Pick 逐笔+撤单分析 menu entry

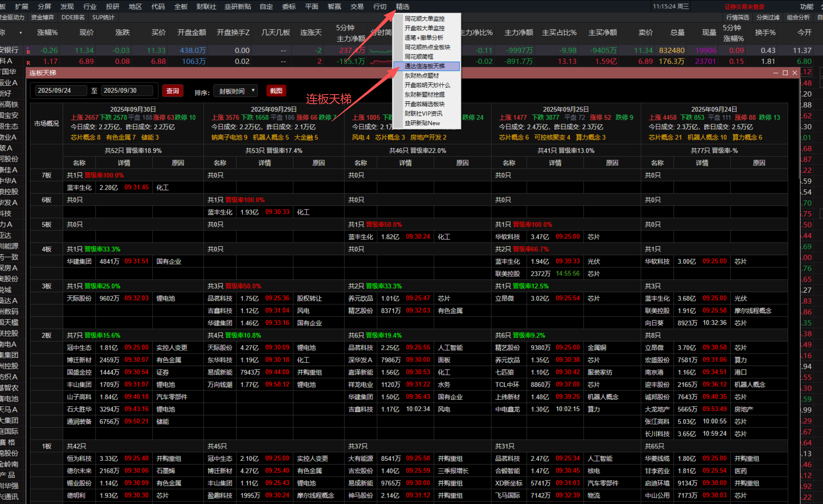(424, 38)
